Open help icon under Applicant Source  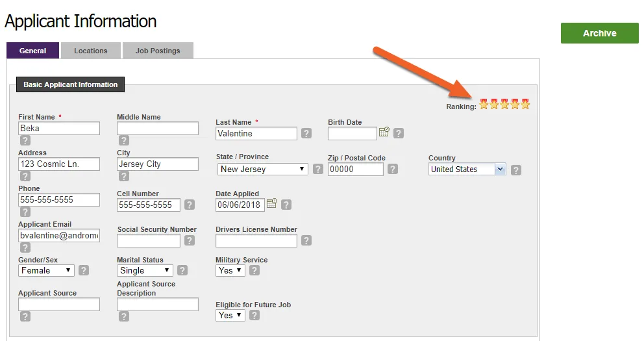tap(25, 316)
